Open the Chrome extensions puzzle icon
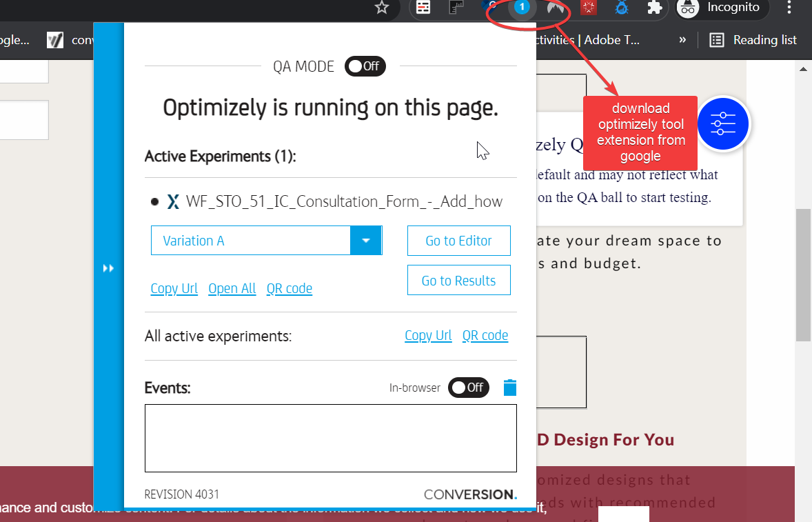812x522 pixels. pos(654,8)
